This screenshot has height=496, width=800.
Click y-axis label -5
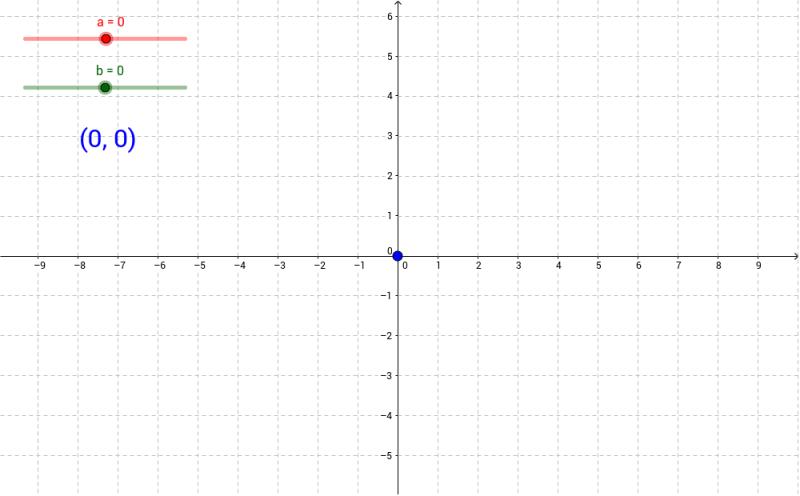[387, 455]
